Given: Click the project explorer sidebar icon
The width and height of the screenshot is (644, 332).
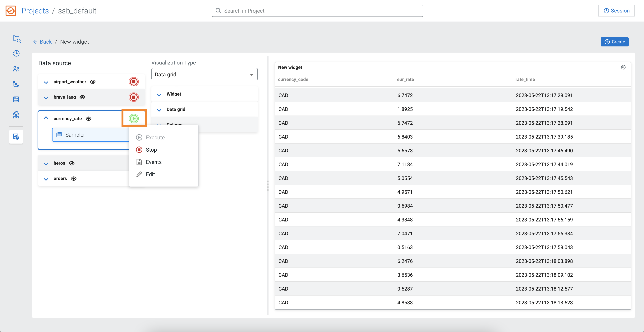Looking at the screenshot, I should pyautogui.click(x=16, y=39).
